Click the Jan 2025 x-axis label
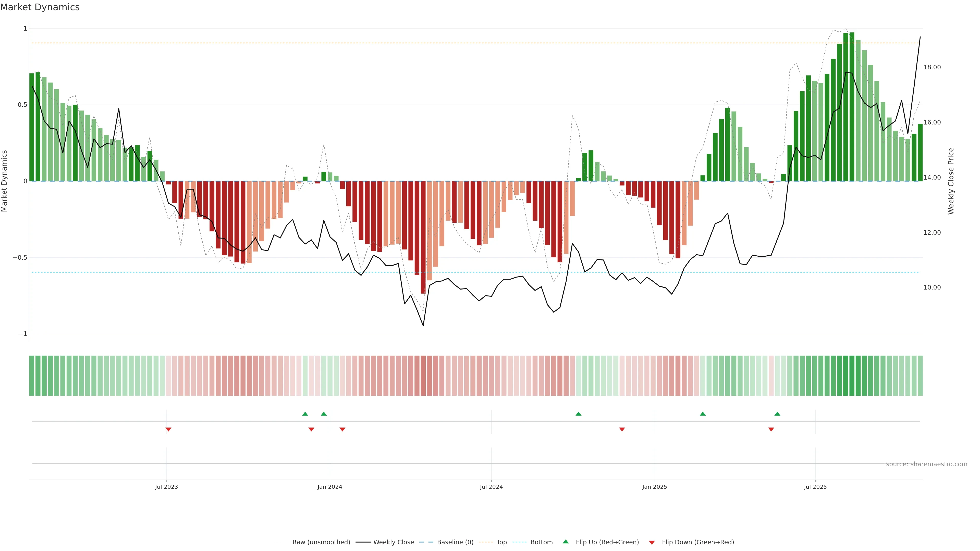Viewport: 980px width, 551px height. [x=654, y=487]
